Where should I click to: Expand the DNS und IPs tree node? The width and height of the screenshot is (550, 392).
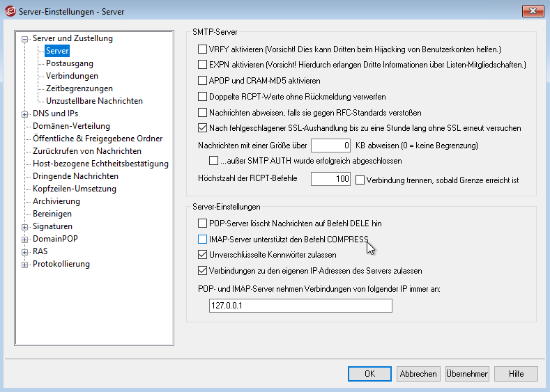26,114
